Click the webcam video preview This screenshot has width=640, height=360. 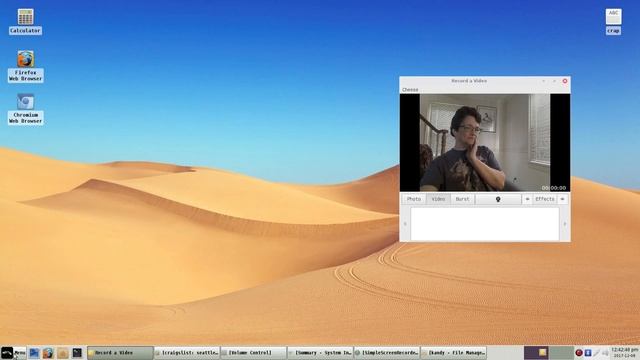485,142
